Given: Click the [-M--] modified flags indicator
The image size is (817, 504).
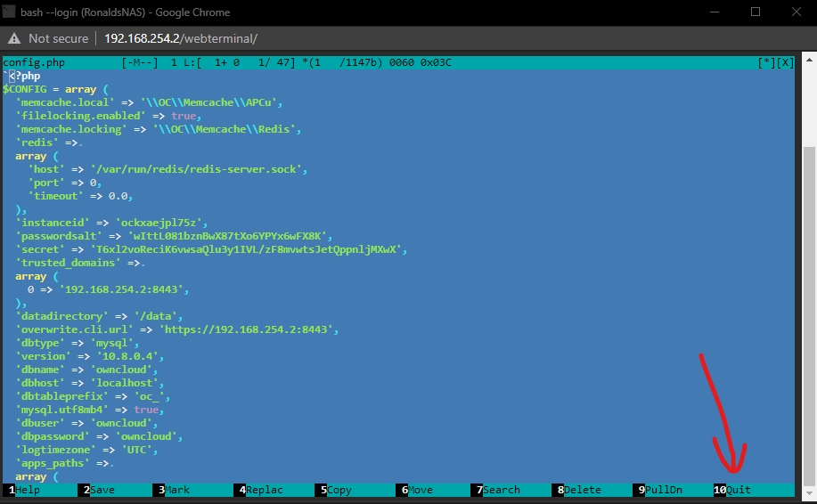Looking at the screenshot, I should (x=140, y=63).
